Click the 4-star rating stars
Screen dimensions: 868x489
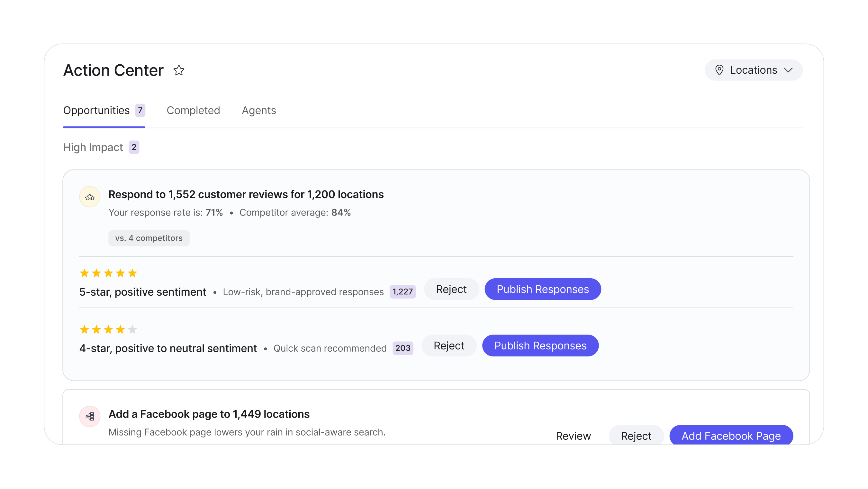point(108,329)
